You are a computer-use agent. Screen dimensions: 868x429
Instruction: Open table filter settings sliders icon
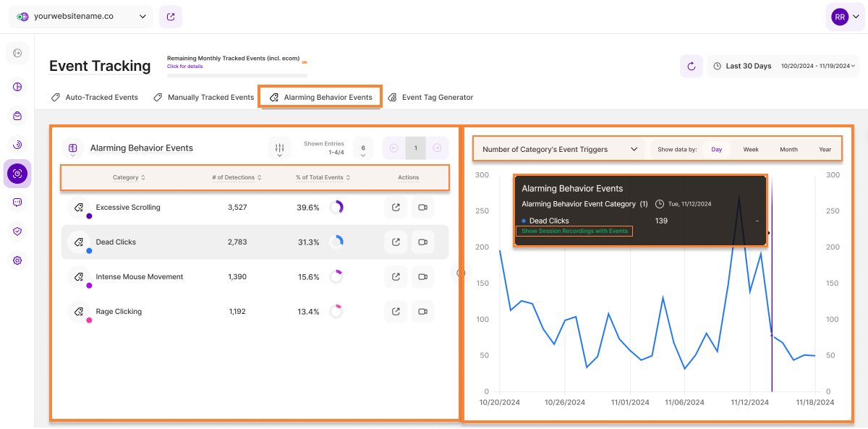point(279,148)
